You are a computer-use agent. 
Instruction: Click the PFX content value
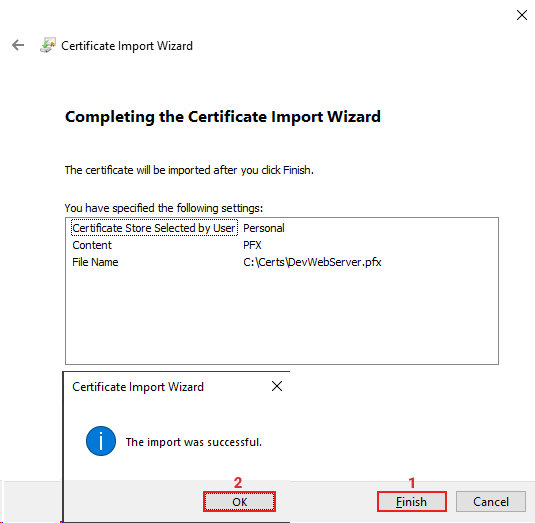coord(252,245)
